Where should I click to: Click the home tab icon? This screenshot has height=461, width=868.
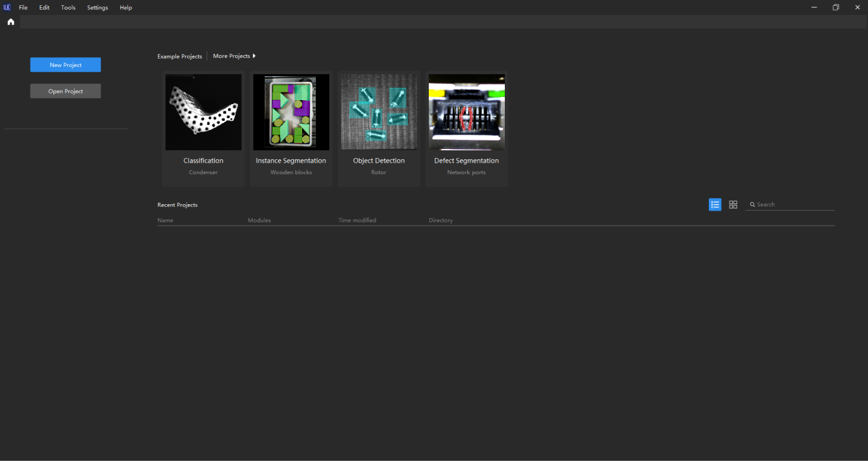click(10, 21)
